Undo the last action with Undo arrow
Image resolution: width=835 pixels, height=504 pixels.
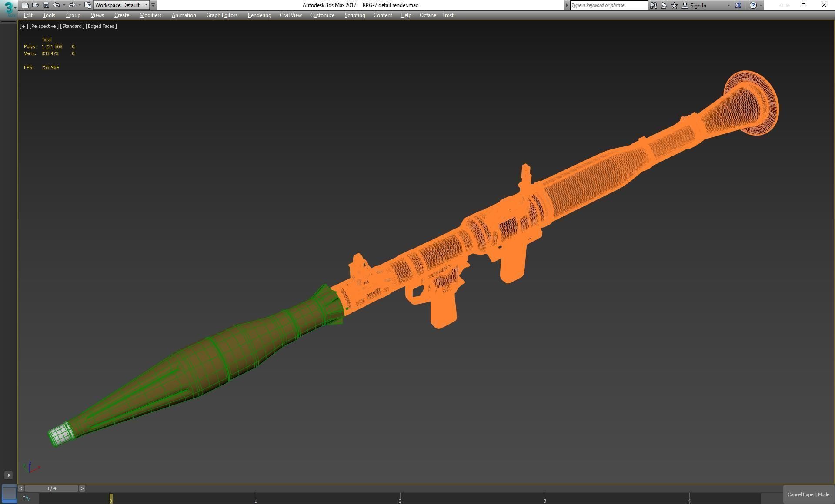57,5
